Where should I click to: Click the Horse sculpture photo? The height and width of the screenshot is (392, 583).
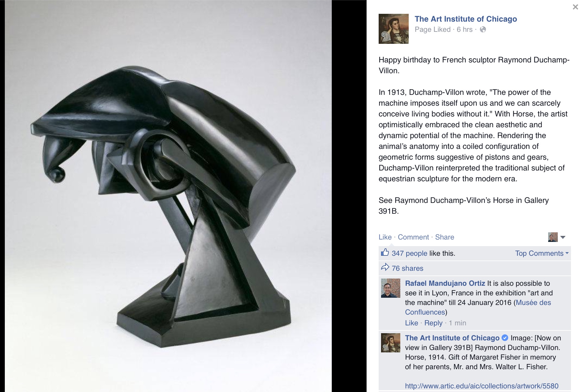point(168,196)
